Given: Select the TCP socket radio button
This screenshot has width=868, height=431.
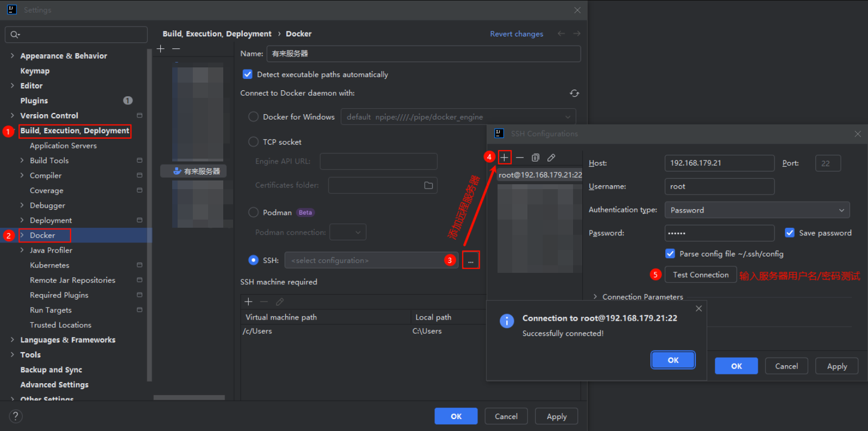Looking at the screenshot, I should [x=253, y=142].
